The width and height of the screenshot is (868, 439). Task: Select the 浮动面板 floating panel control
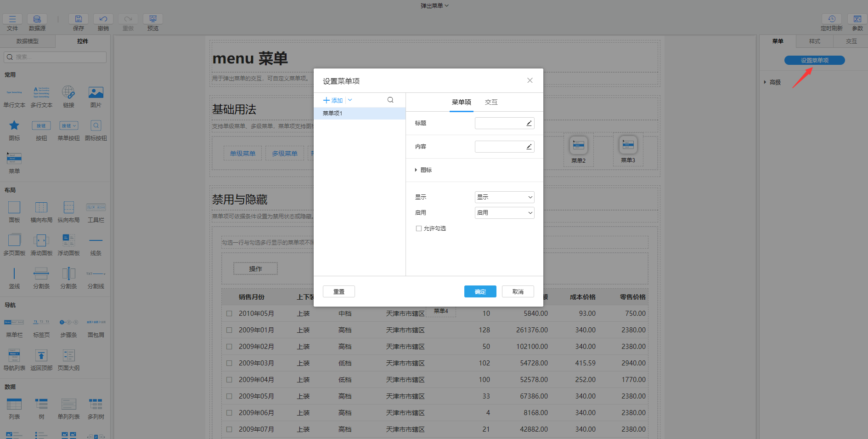(68, 240)
